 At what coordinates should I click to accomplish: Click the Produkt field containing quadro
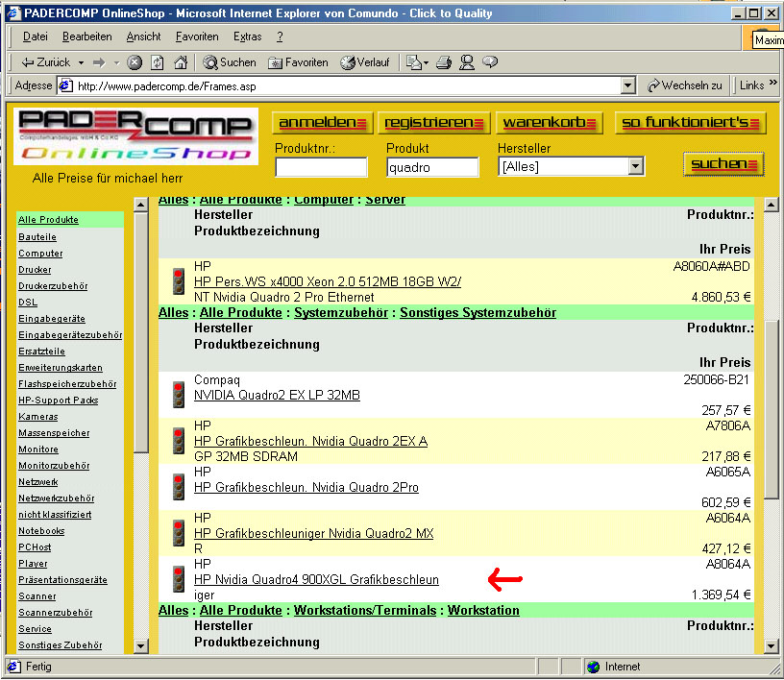tap(432, 167)
